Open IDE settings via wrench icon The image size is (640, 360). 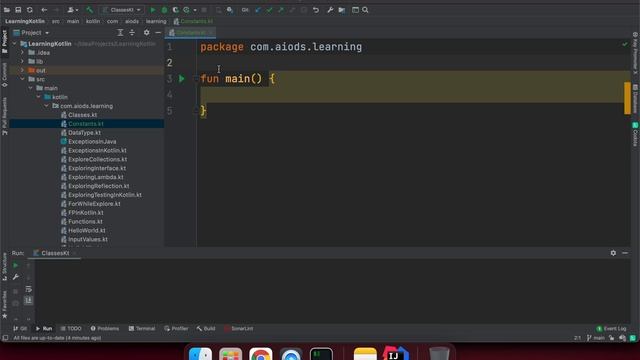pyautogui.click(x=330, y=10)
